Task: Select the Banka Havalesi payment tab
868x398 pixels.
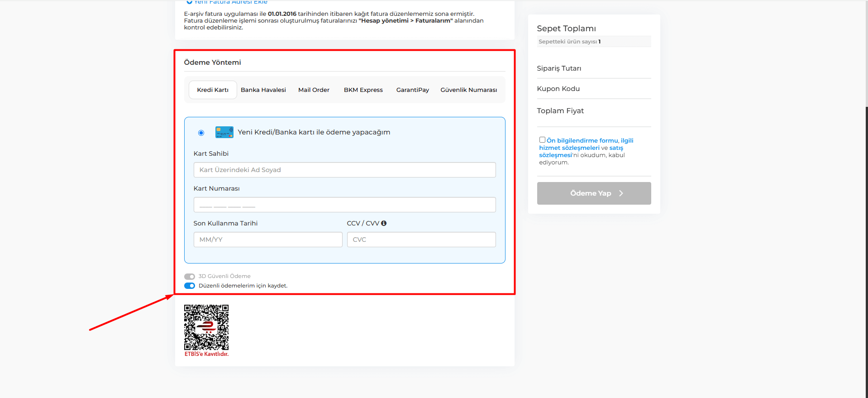Action: (x=263, y=90)
